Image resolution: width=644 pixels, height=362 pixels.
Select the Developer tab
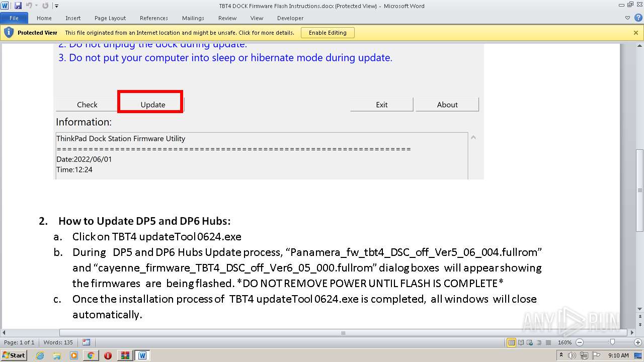[x=290, y=18]
